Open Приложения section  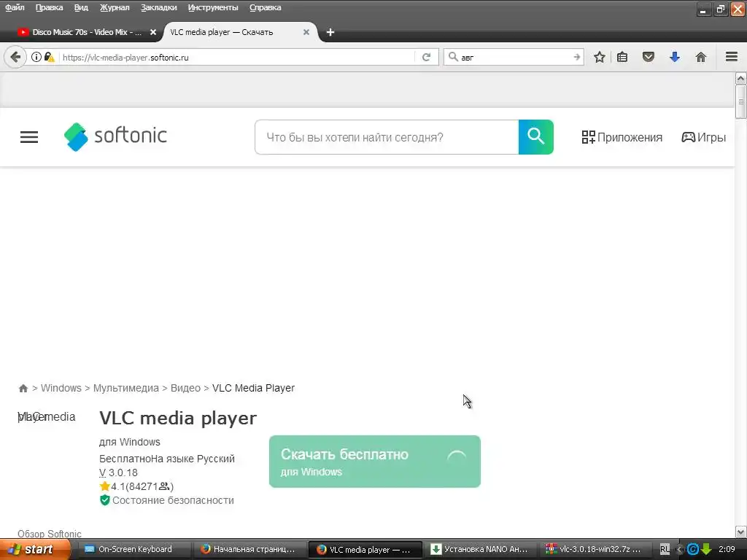tap(622, 137)
